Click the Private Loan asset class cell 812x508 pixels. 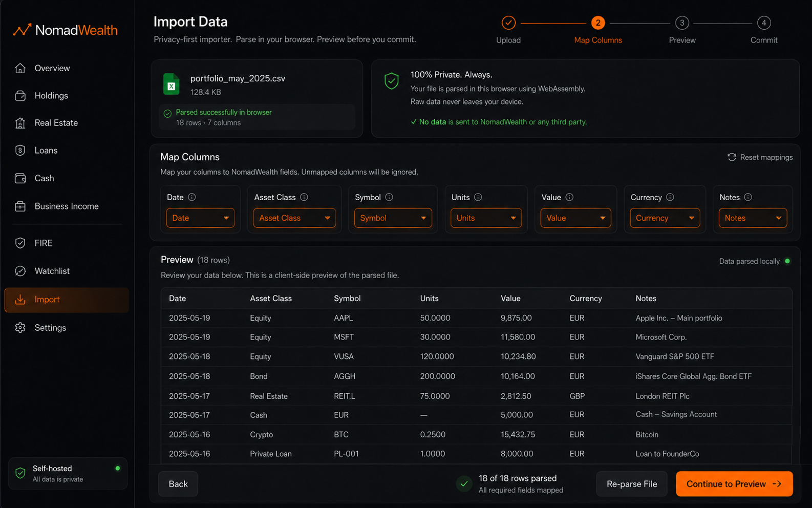point(271,454)
